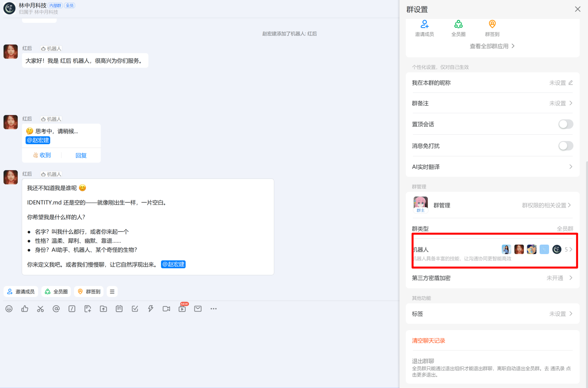Click 回复 on the thinking message
This screenshot has width=588, height=388.
(81, 156)
